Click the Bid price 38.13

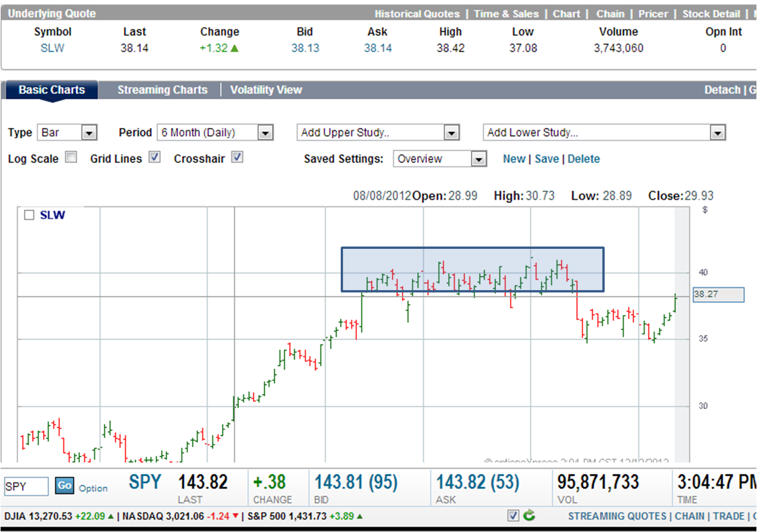point(305,48)
